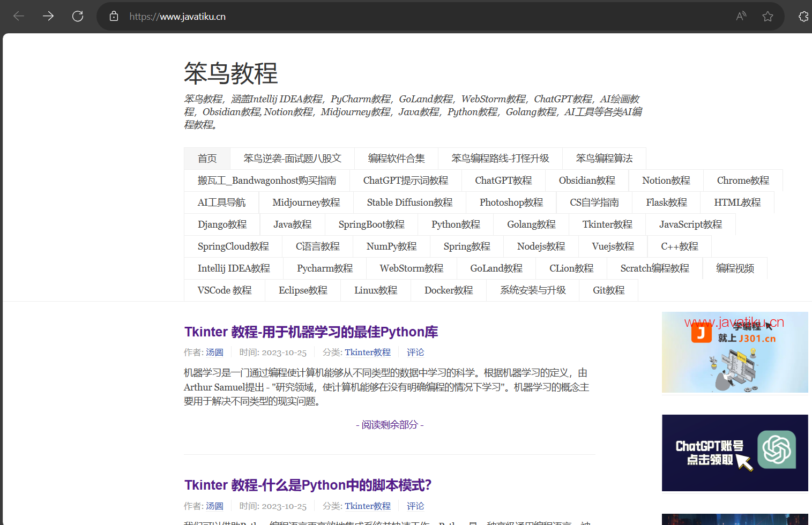The image size is (812, 525).
Task: Open Django教程 menu item
Action: 222,224
